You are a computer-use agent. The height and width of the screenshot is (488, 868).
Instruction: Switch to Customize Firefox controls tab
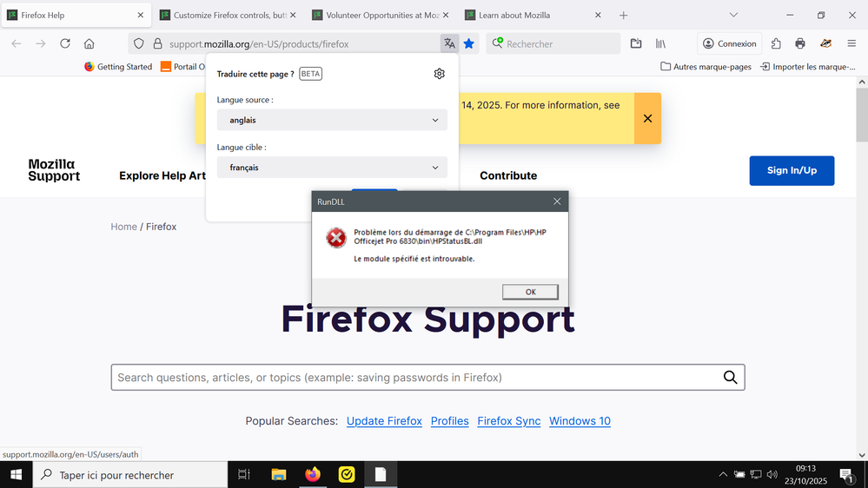[x=228, y=16]
